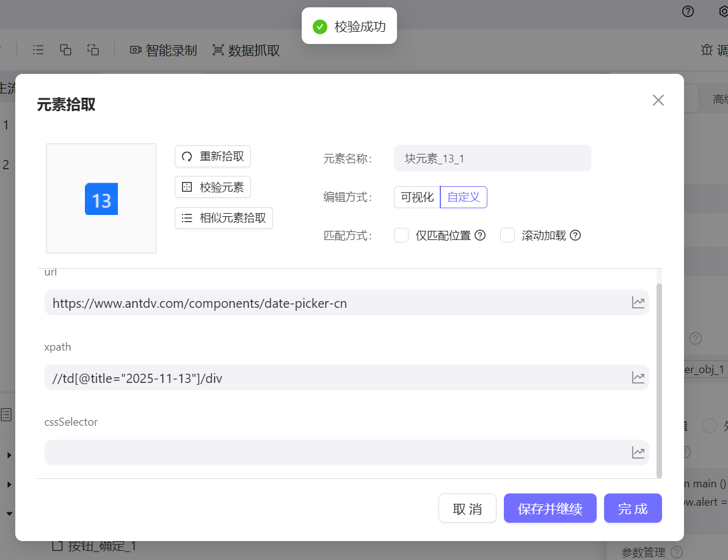728x560 pixels.
Task: Click the extract element icon beside the duplicate icon
Action: pyautogui.click(x=93, y=49)
